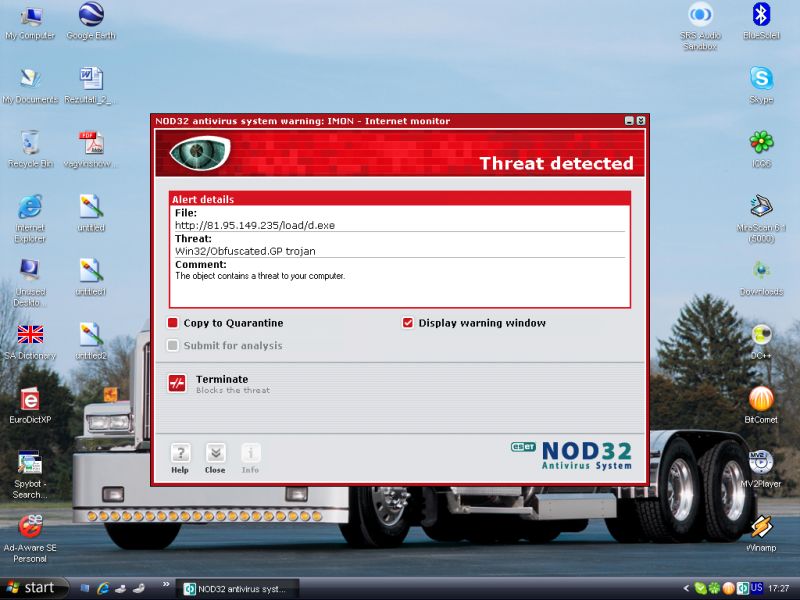
Task: Open the Windows Start menu
Action: point(34,588)
